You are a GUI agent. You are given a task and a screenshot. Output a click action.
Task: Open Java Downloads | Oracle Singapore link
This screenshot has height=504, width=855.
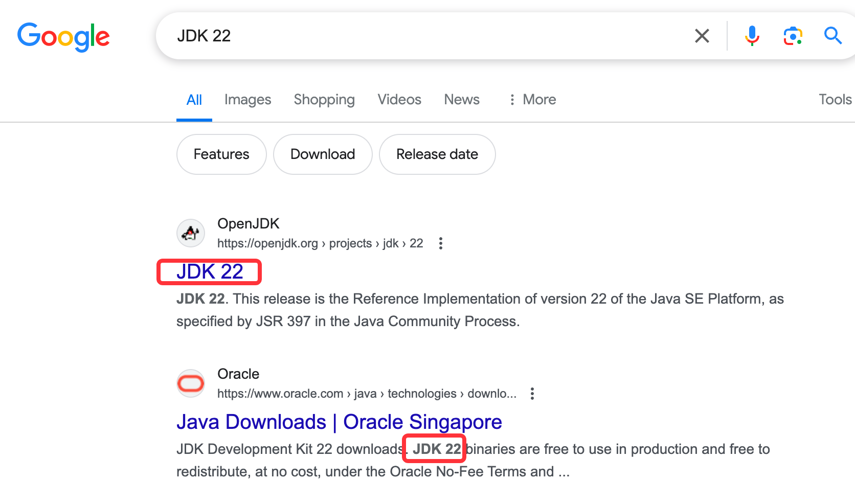[x=339, y=422]
